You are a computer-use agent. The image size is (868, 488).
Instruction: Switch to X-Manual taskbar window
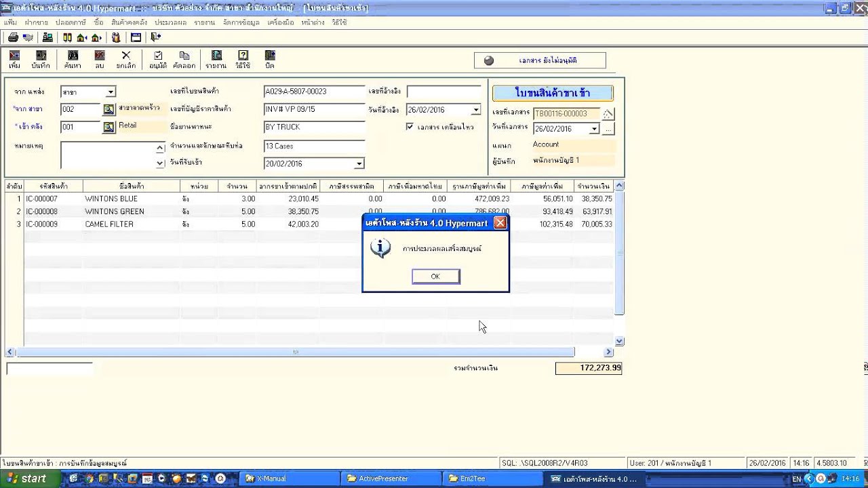[x=290, y=479]
